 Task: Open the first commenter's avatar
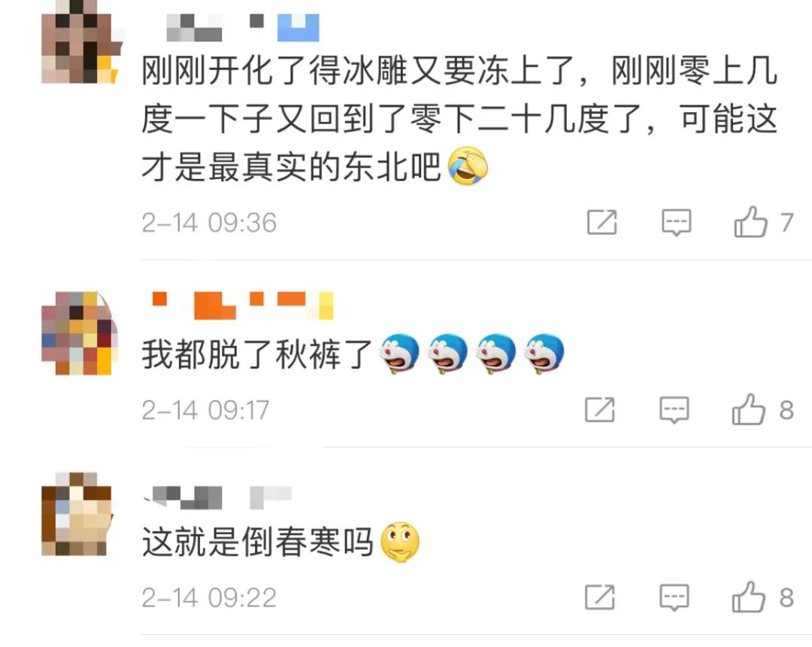(80, 42)
